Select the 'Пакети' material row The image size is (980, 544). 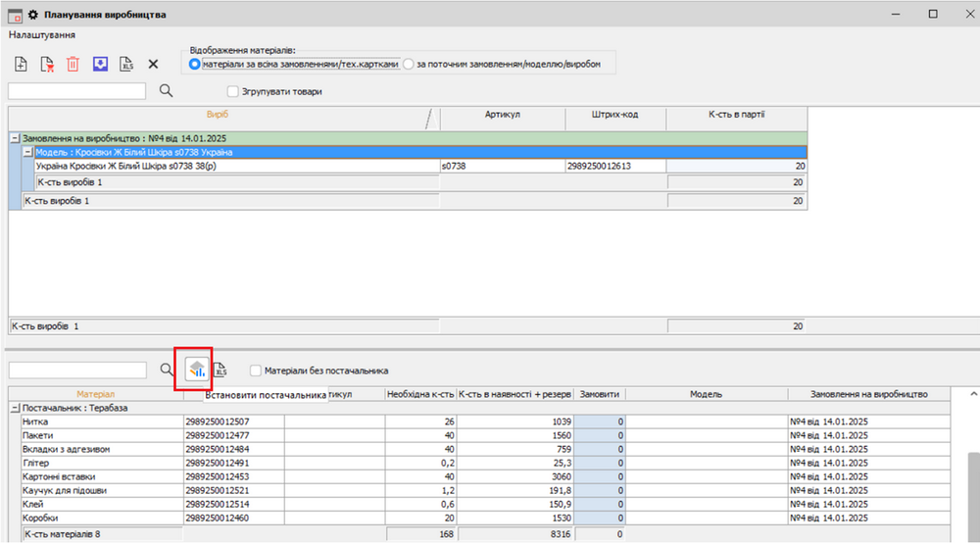(486, 435)
